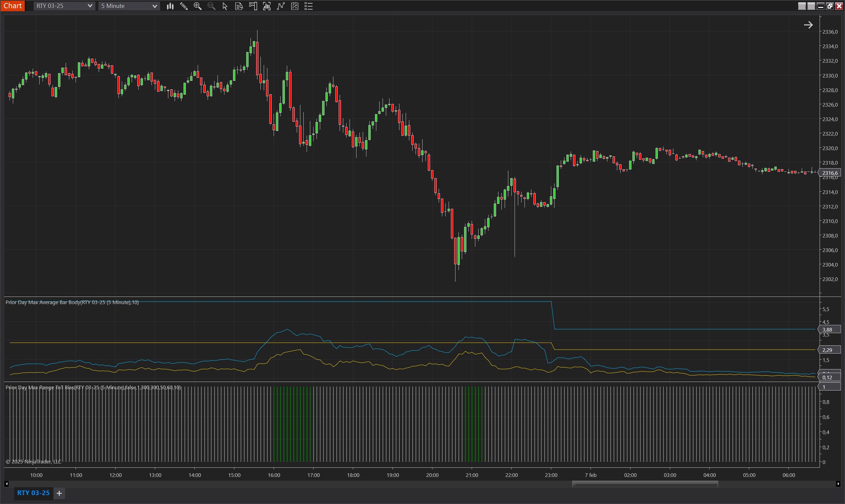845x504 pixels.
Task: Click the 23:00 time axis label
Action: (551, 475)
